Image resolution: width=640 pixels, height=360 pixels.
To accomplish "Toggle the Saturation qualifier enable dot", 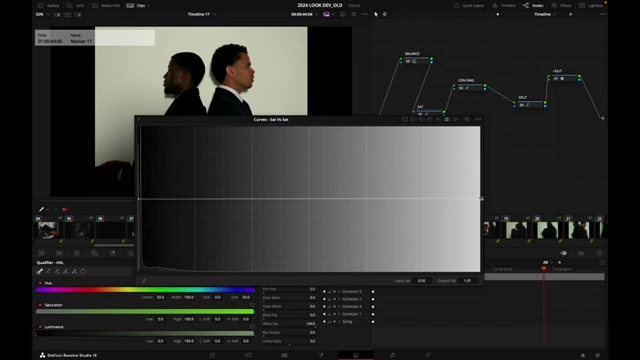I will coord(40,305).
